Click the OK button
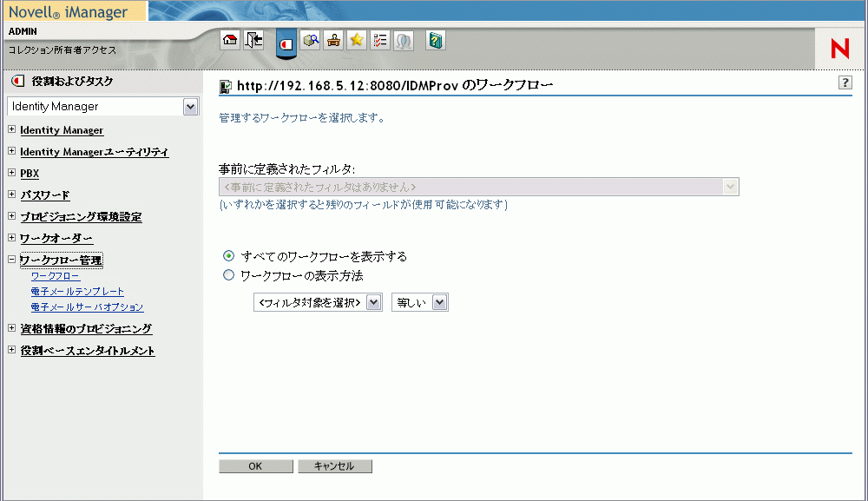The height and width of the screenshot is (501, 868). (256, 466)
